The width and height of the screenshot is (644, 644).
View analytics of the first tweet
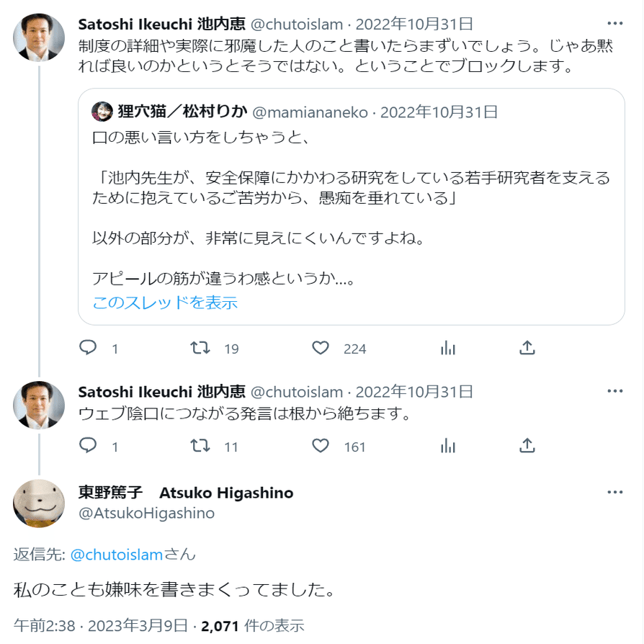click(x=447, y=348)
